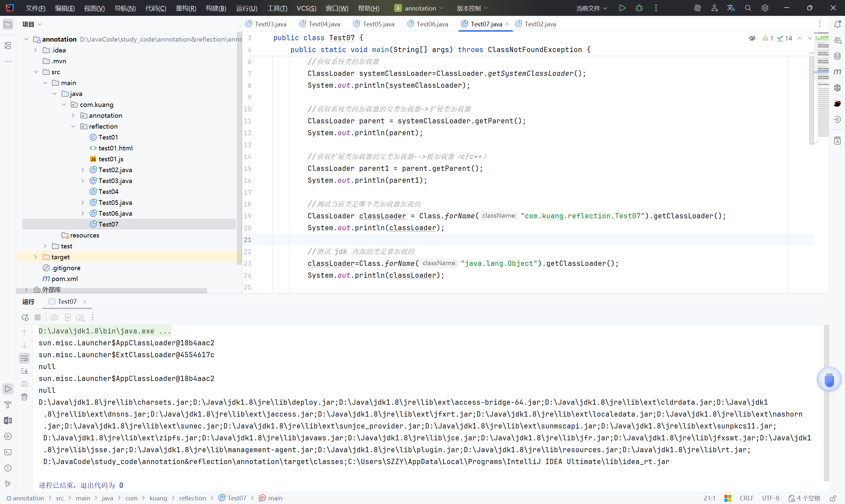Open the 构建(B) menu

tap(216, 8)
